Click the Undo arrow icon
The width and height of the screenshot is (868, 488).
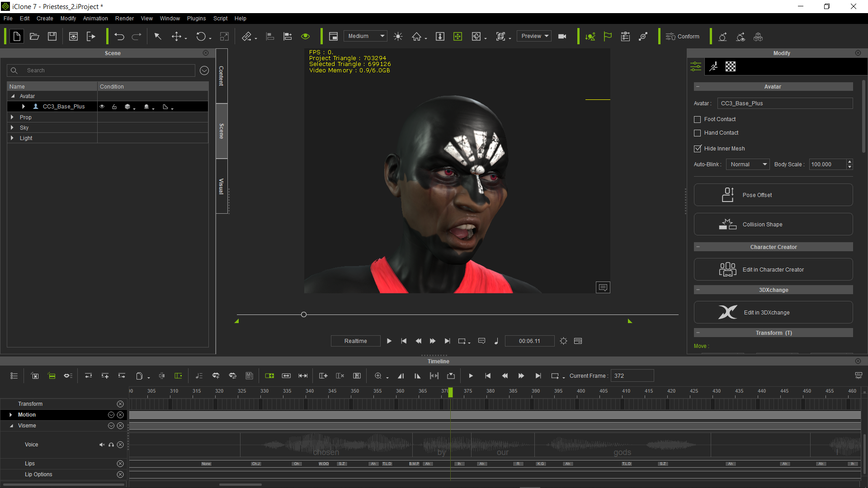tap(119, 37)
